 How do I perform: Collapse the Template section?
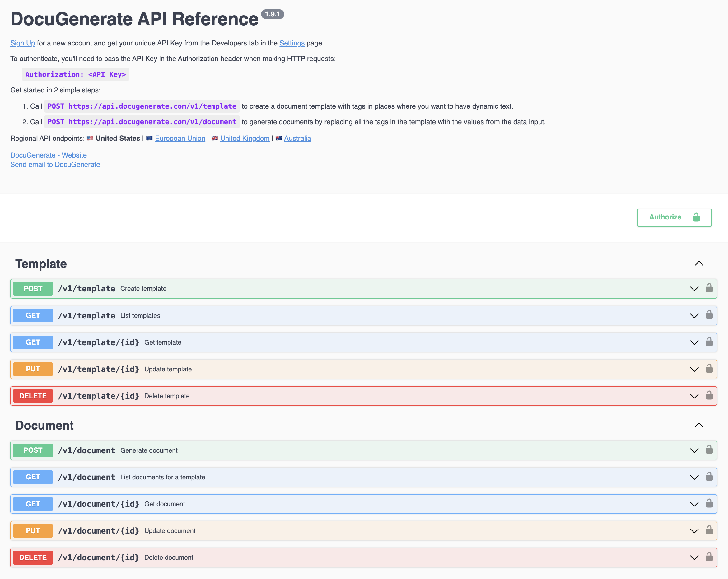point(699,263)
